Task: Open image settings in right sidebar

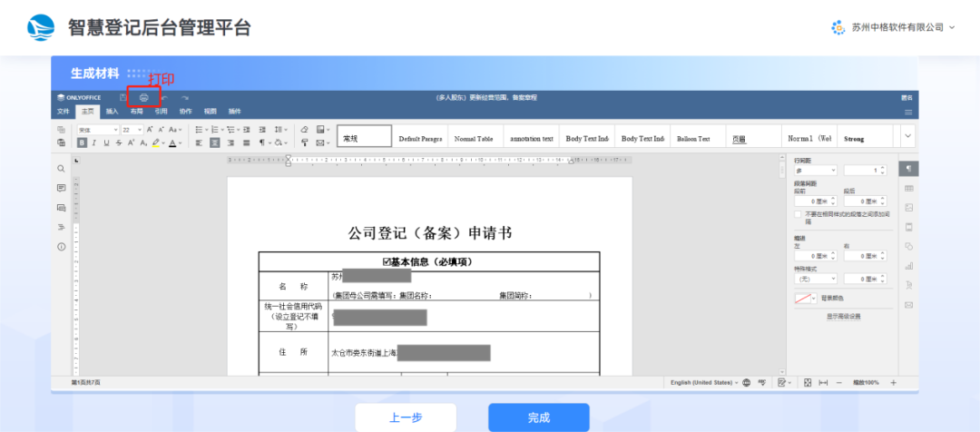Action: (x=908, y=207)
